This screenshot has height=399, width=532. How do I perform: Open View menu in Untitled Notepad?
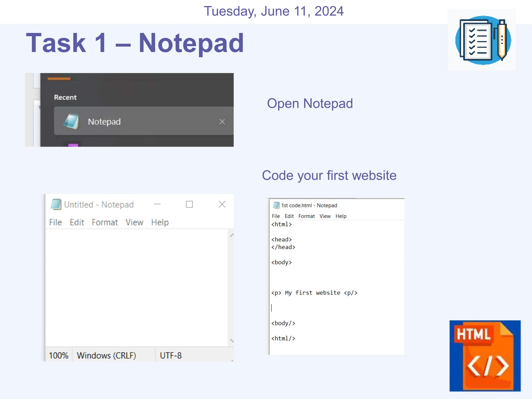click(x=134, y=222)
